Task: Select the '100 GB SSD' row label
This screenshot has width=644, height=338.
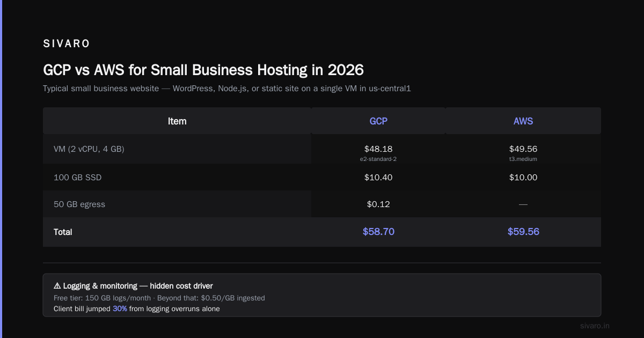Action: (x=77, y=178)
